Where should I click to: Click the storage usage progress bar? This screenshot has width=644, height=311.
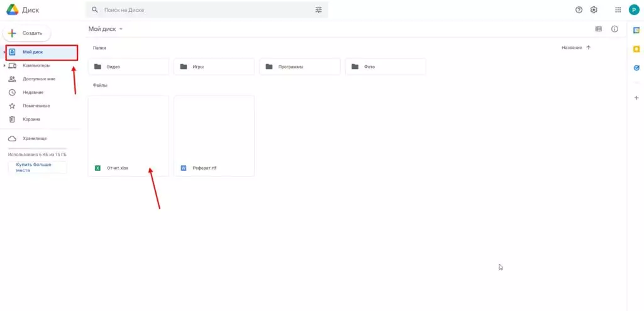[37, 148]
